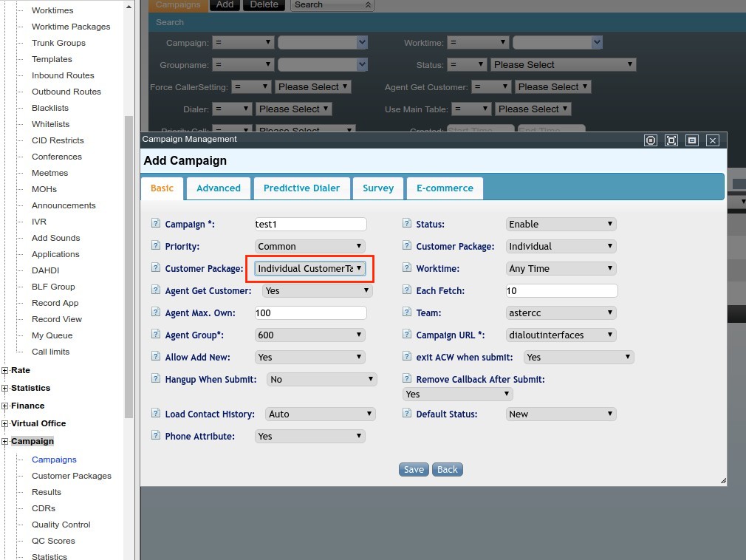Open help icon for Agent Max. Own

point(156,313)
